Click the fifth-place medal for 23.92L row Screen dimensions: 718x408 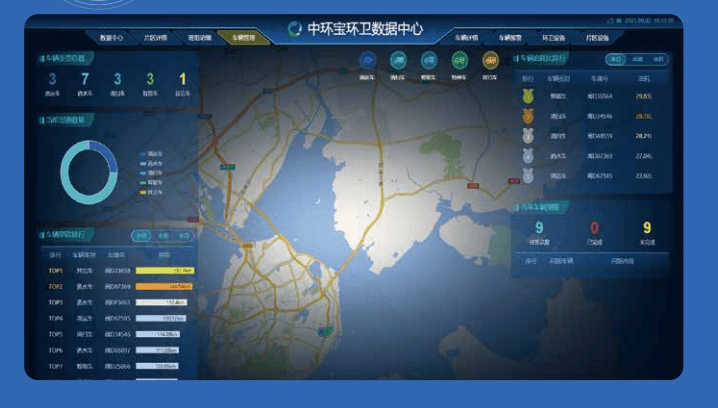point(528,176)
